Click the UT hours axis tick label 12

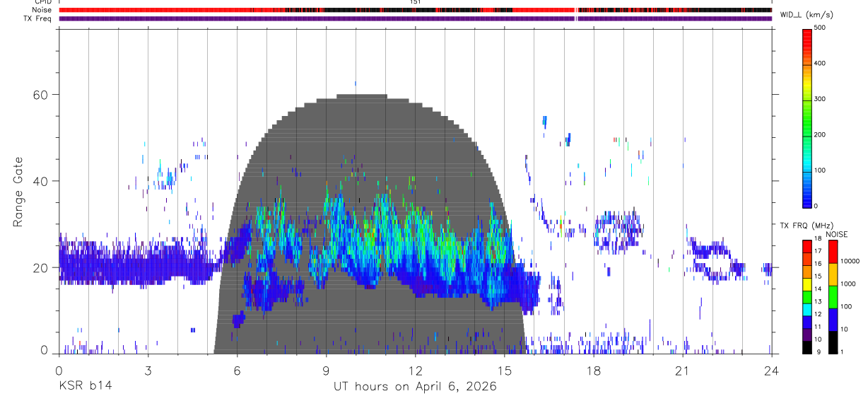(415, 370)
